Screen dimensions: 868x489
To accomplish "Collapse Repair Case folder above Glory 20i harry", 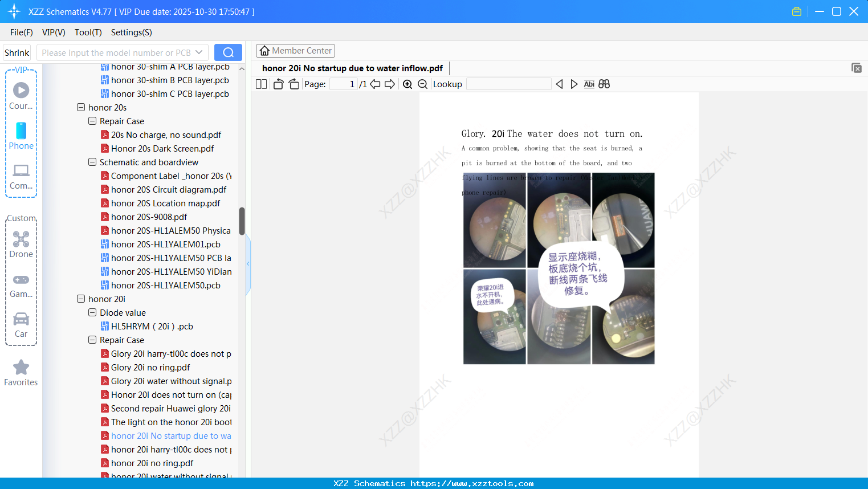I will pyautogui.click(x=92, y=340).
